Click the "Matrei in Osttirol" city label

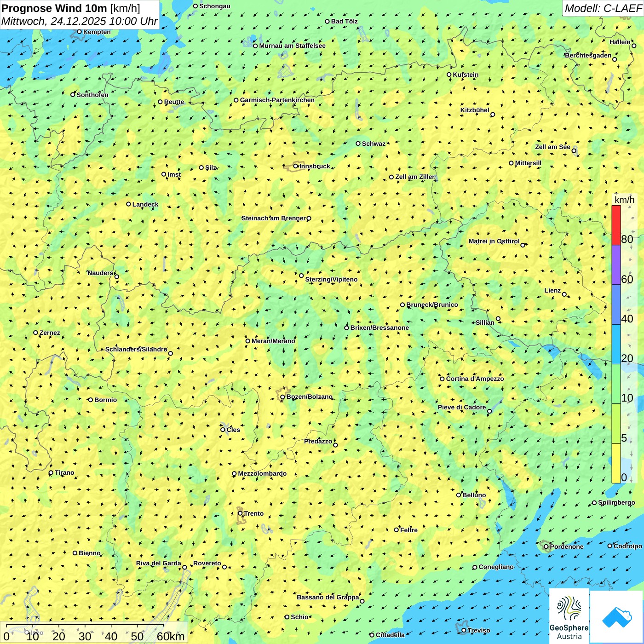point(494,241)
